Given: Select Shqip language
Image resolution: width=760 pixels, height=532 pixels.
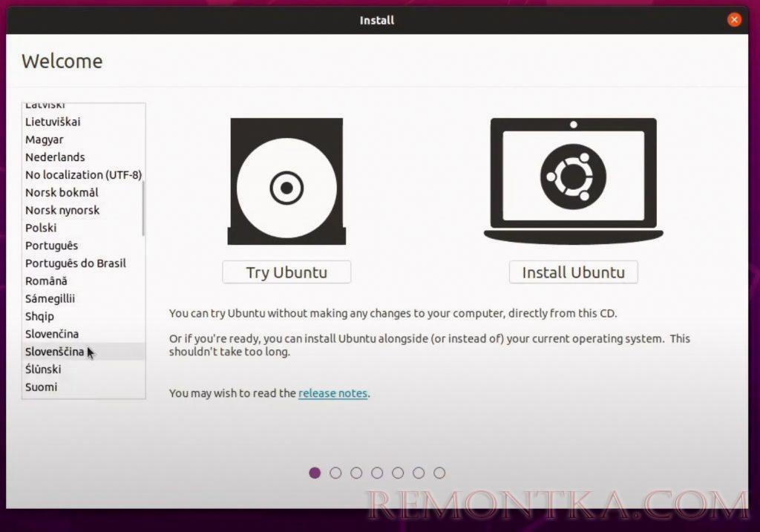Looking at the screenshot, I should click(x=83, y=316).
